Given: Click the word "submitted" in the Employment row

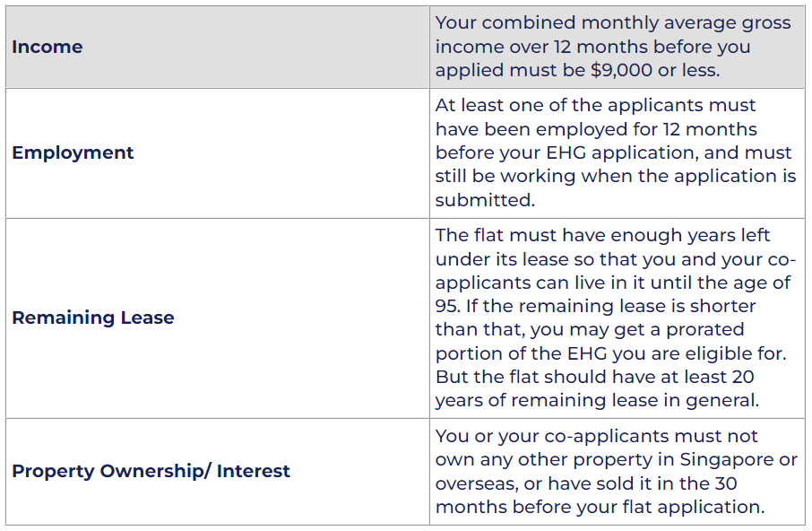Looking at the screenshot, I should pyautogui.click(x=482, y=200).
